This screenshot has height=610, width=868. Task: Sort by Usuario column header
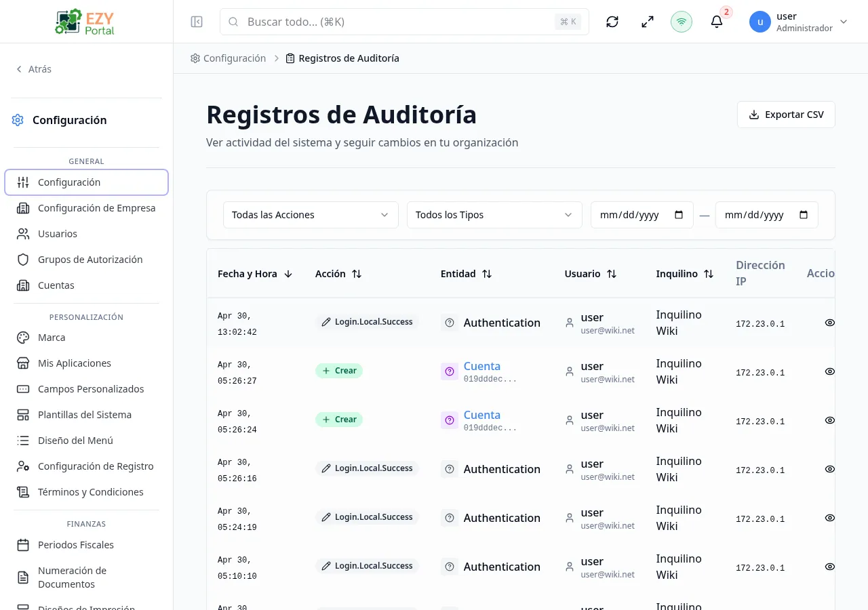coord(590,274)
